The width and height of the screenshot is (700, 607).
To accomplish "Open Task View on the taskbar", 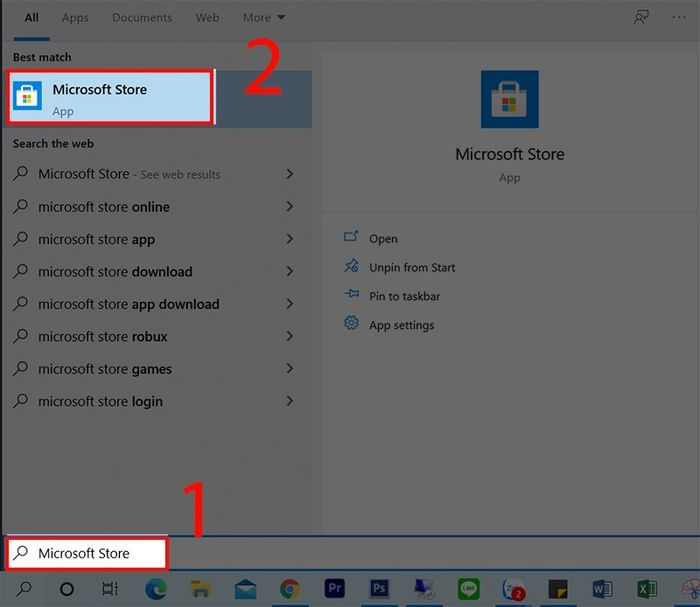I will [x=110, y=589].
